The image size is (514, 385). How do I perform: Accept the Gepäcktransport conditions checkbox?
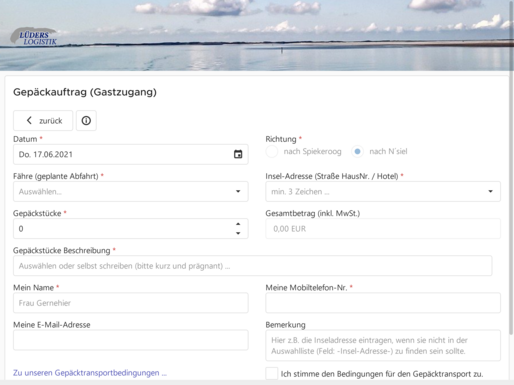(x=272, y=374)
